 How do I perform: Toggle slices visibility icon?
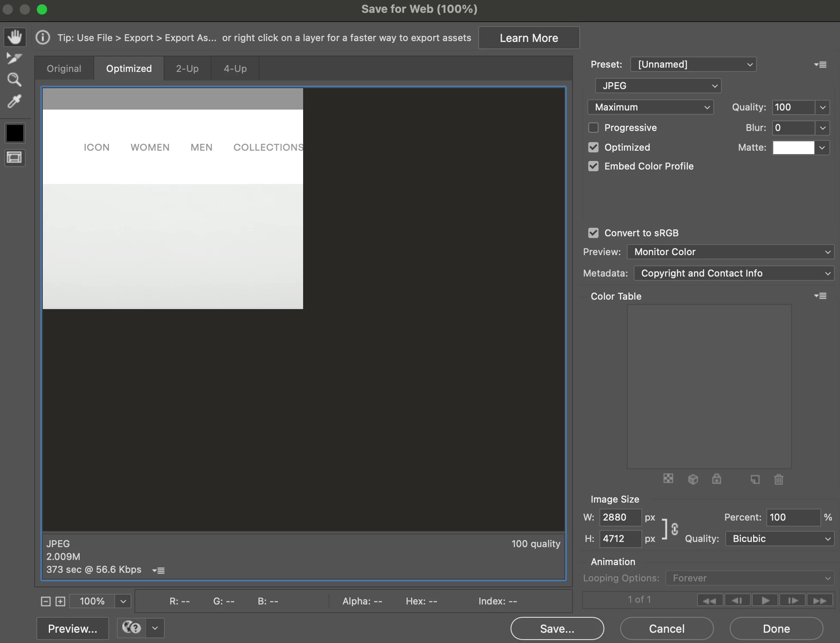tap(15, 158)
